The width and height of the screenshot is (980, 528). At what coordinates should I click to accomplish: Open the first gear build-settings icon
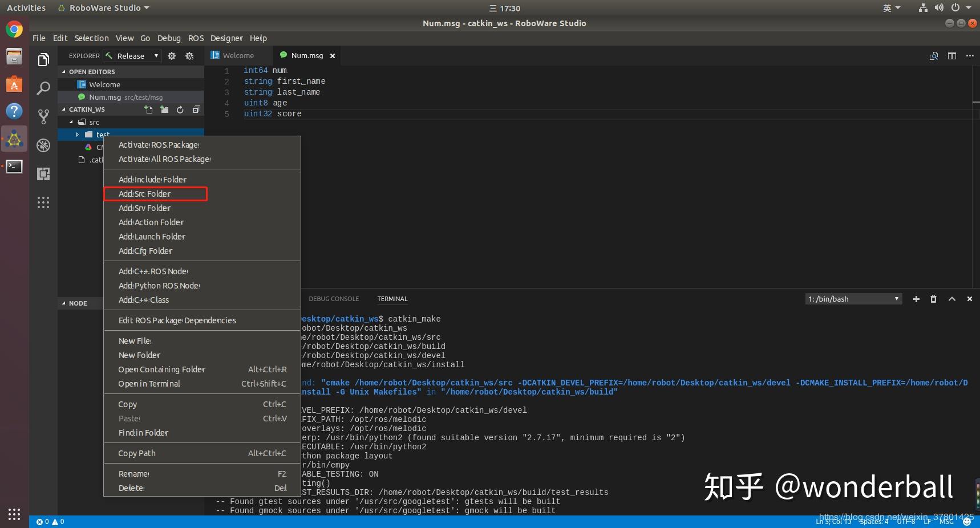172,56
